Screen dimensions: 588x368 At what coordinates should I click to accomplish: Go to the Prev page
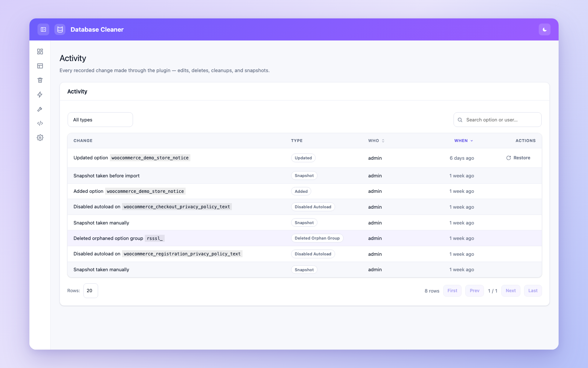[474, 291]
